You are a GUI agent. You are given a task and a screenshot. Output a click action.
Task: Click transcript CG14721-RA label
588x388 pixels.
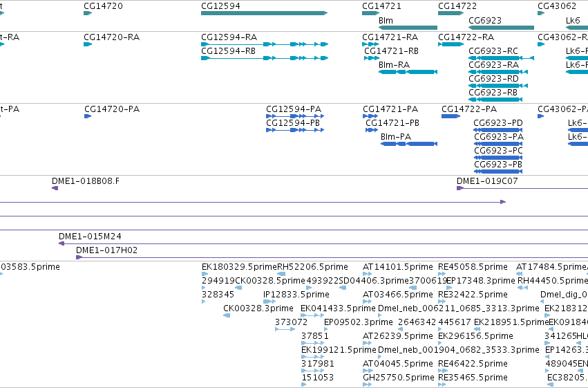(x=390, y=37)
